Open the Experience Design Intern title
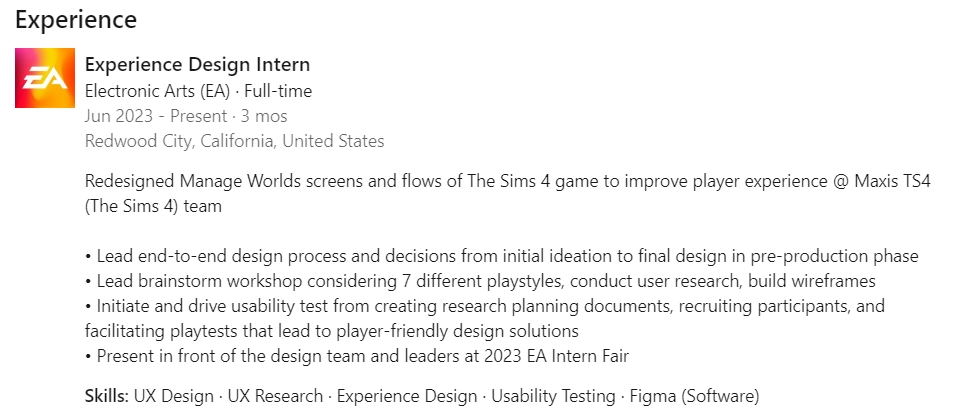 click(198, 64)
